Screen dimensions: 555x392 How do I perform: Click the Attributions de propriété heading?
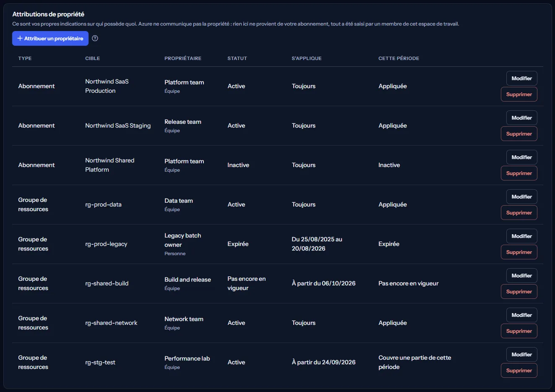[x=48, y=14]
